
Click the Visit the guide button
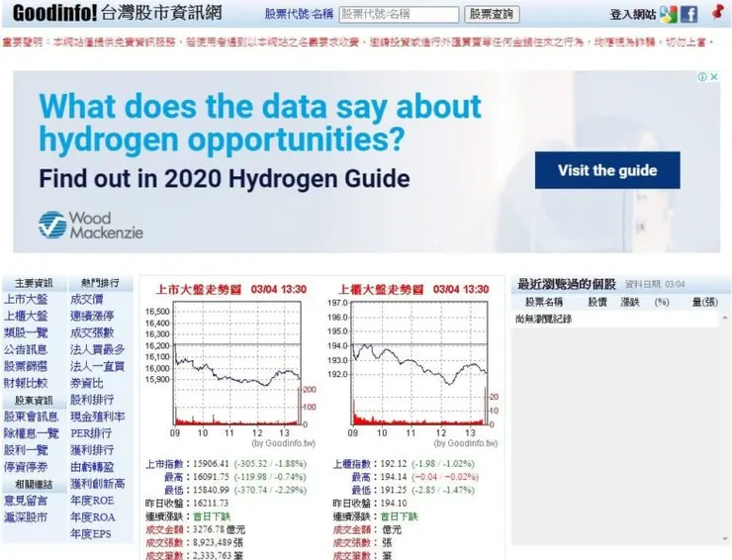[607, 170]
